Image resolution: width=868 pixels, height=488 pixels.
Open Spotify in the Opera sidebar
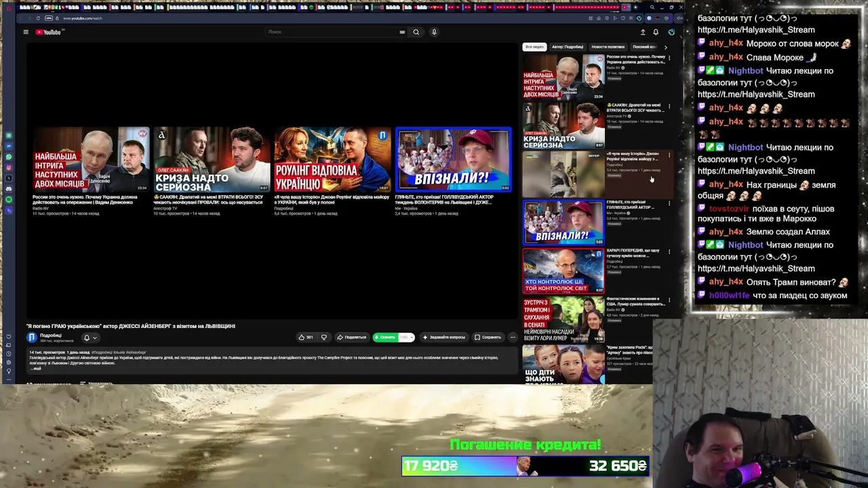(x=9, y=199)
